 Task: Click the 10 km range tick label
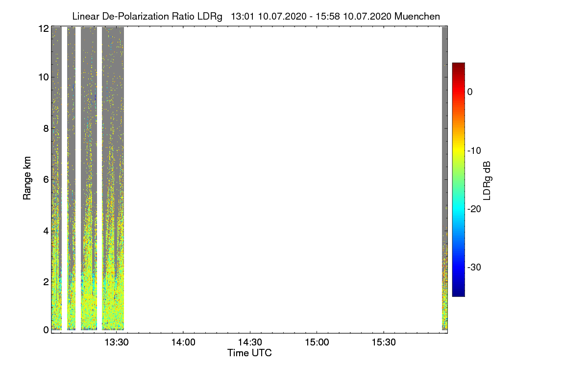coord(43,77)
